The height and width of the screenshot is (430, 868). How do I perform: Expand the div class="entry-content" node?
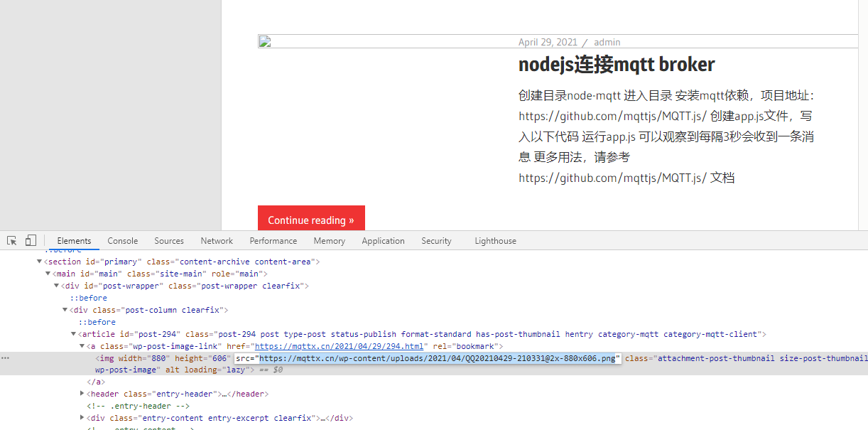click(82, 418)
